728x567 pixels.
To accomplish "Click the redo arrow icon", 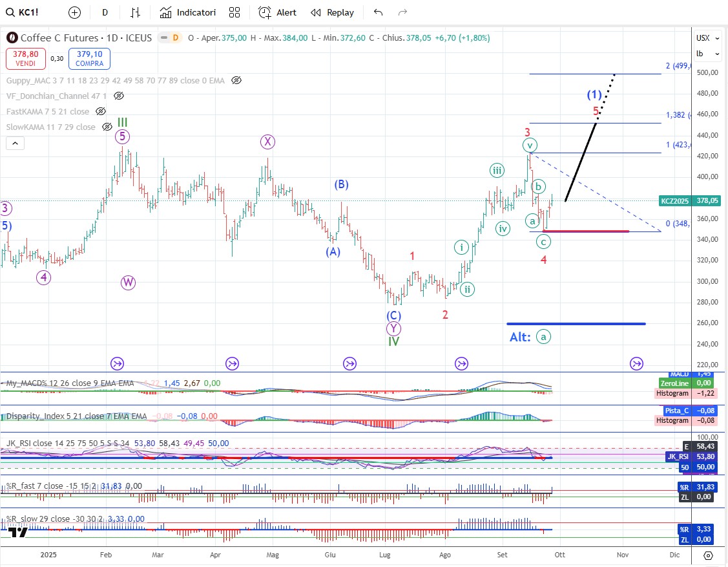I will 402,12.
